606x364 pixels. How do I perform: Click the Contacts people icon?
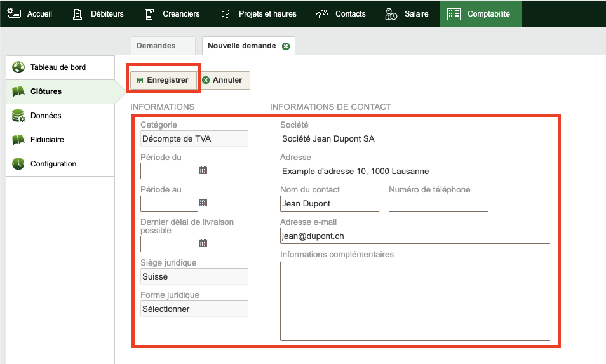click(x=322, y=14)
